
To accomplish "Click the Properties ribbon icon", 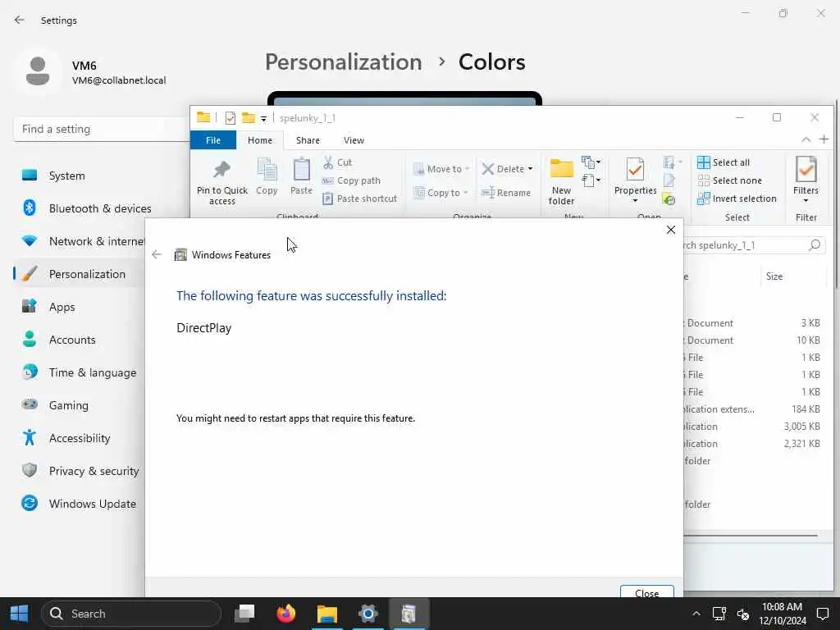I will (636, 171).
